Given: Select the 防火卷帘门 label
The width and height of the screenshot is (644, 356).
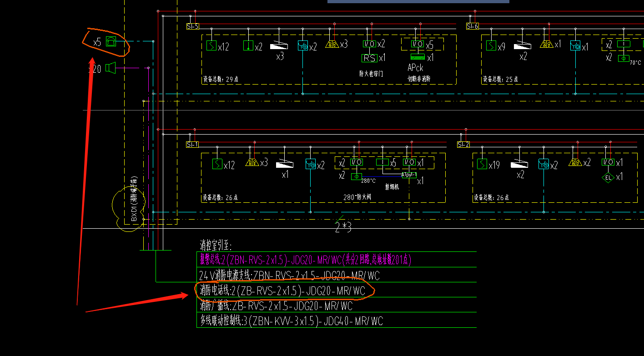Looking at the screenshot, I should [x=371, y=73].
